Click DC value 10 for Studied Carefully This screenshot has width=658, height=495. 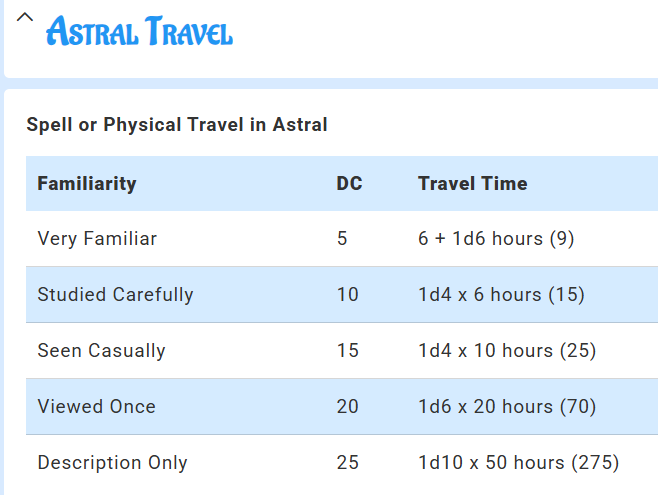click(347, 295)
